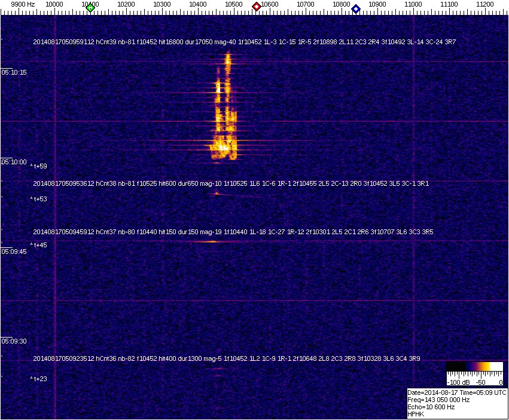The height and width of the screenshot is (420, 509).
Task: Select the t+23 event marker
Action: 39,379
